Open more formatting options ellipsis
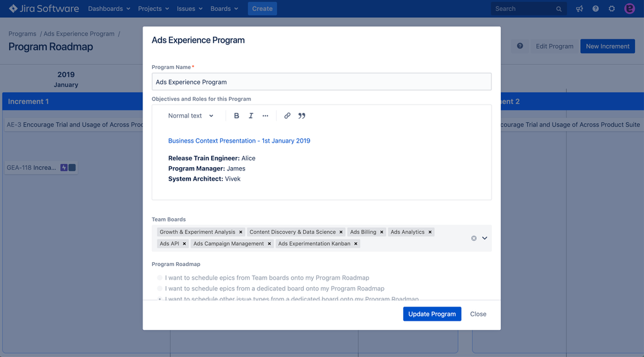Viewport: 644px width, 357px height. 265,116
